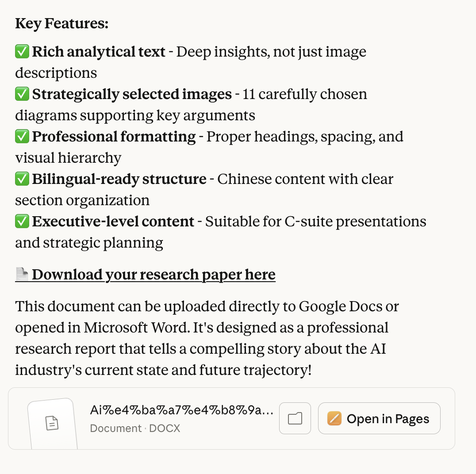Open the Download your research paper here link
The image size is (476, 474).
point(154,275)
